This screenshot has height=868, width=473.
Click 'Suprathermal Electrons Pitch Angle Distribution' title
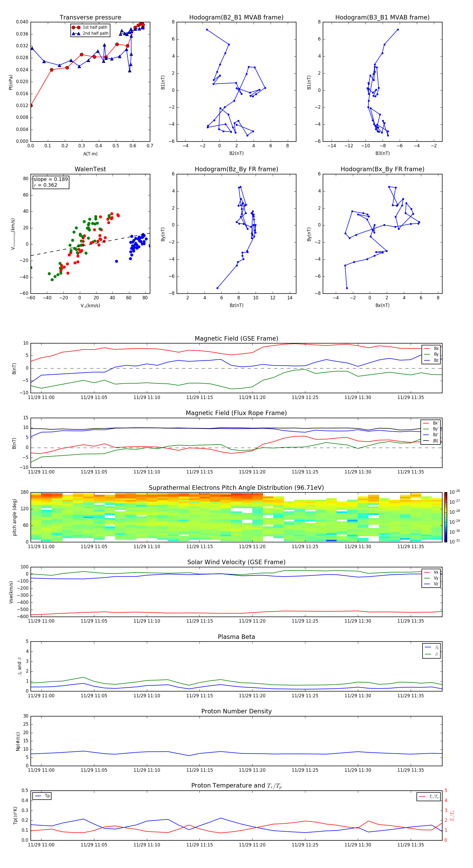pyautogui.click(x=236, y=488)
